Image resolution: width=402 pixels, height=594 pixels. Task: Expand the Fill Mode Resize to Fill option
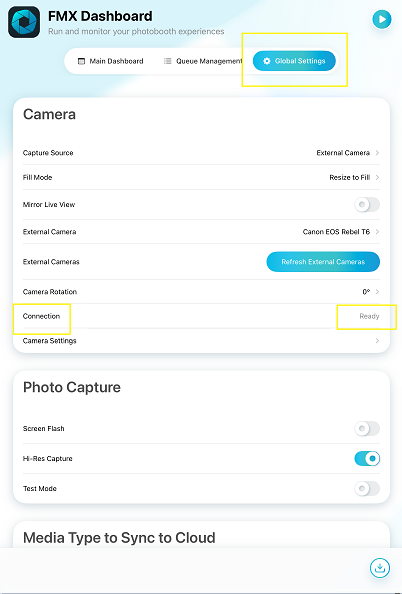click(377, 177)
